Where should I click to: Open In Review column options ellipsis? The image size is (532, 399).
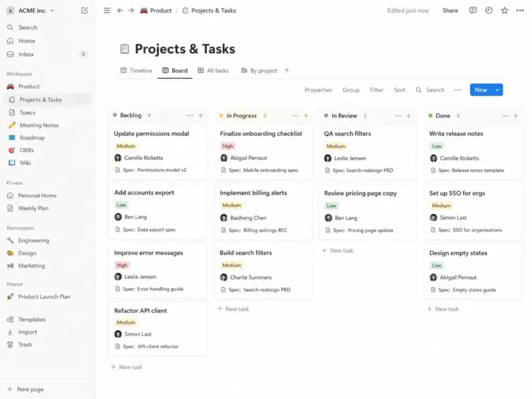point(398,116)
